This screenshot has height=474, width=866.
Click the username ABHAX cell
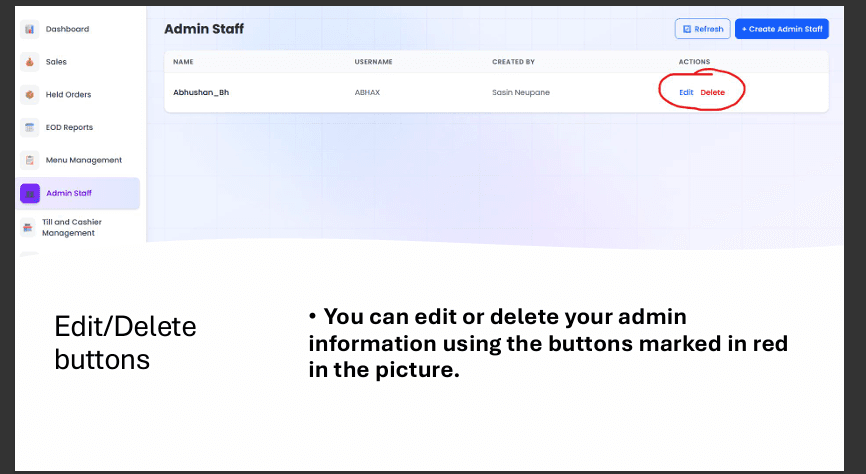pos(367,92)
